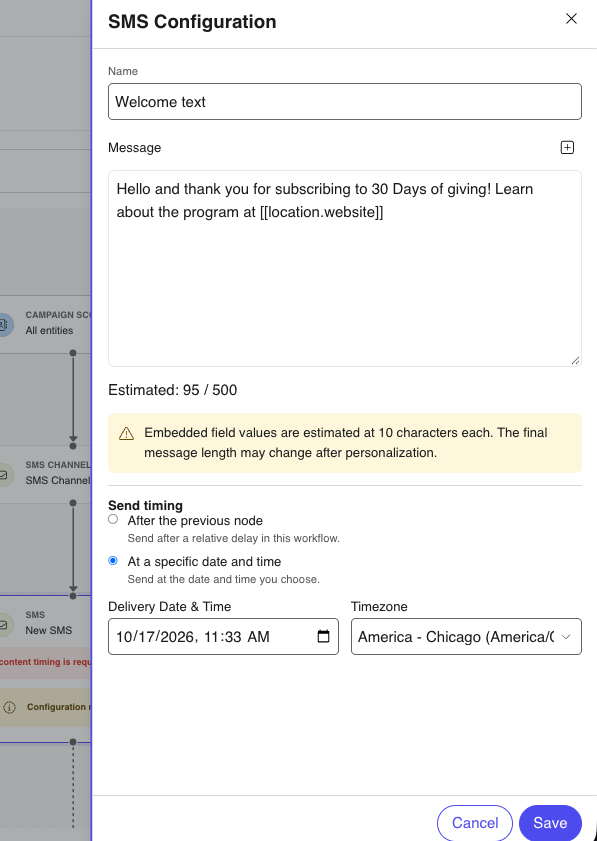Image resolution: width=597 pixels, height=841 pixels.
Task: Click the 'Estimated: 95 / 500' counter
Action: pos(173,390)
